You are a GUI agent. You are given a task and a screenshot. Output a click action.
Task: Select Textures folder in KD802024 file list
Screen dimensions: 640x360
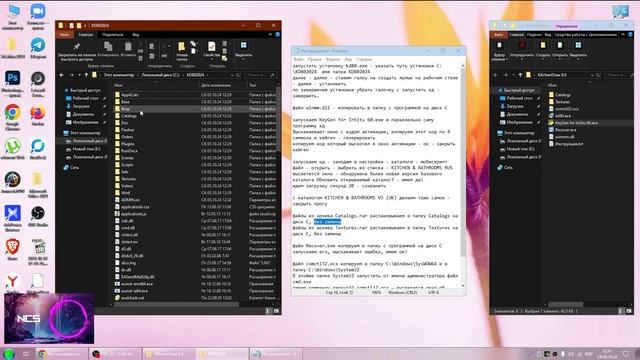tap(128, 179)
